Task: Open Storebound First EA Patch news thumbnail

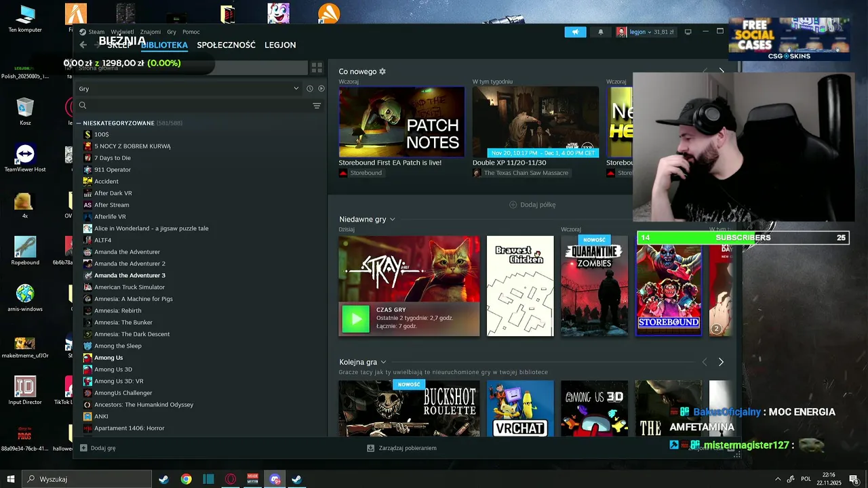Action: pyautogui.click(x=401, y=122)
